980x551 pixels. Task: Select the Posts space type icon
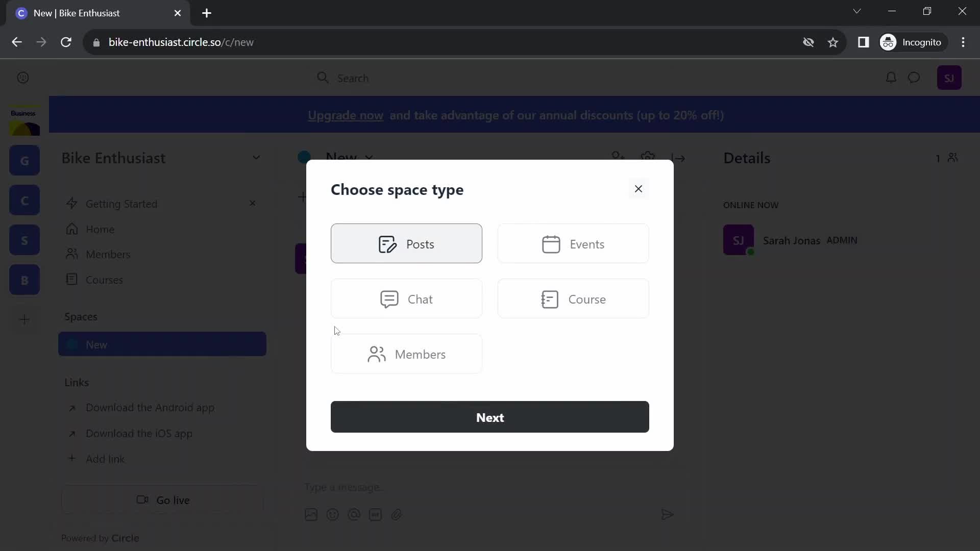pos(387,243)
